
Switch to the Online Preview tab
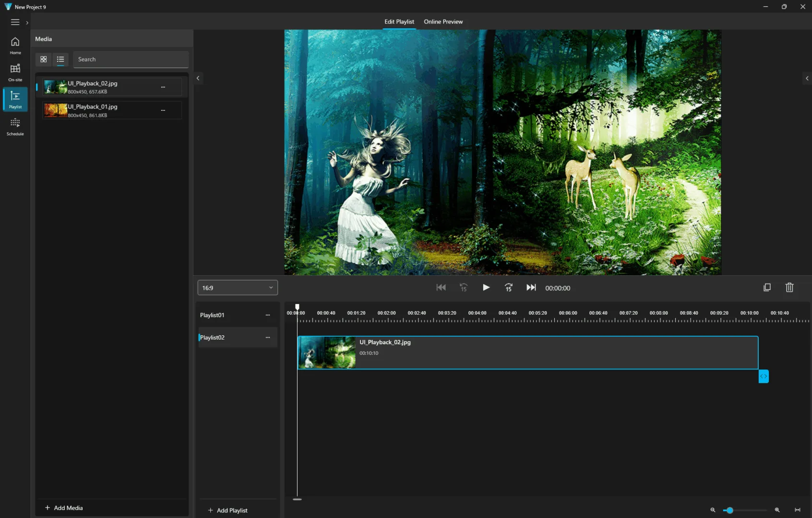pyautogui.click(x=442, y=22)
